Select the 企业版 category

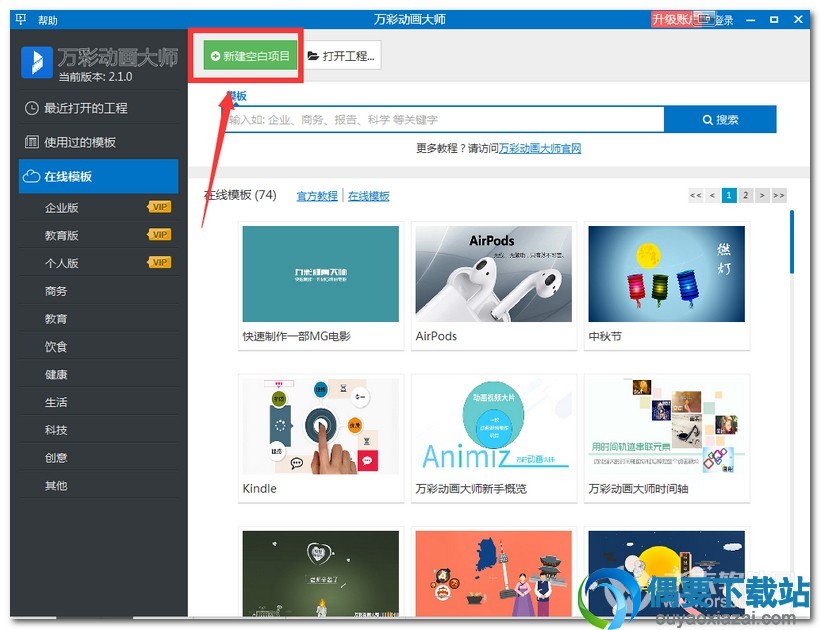pos(61,208)
